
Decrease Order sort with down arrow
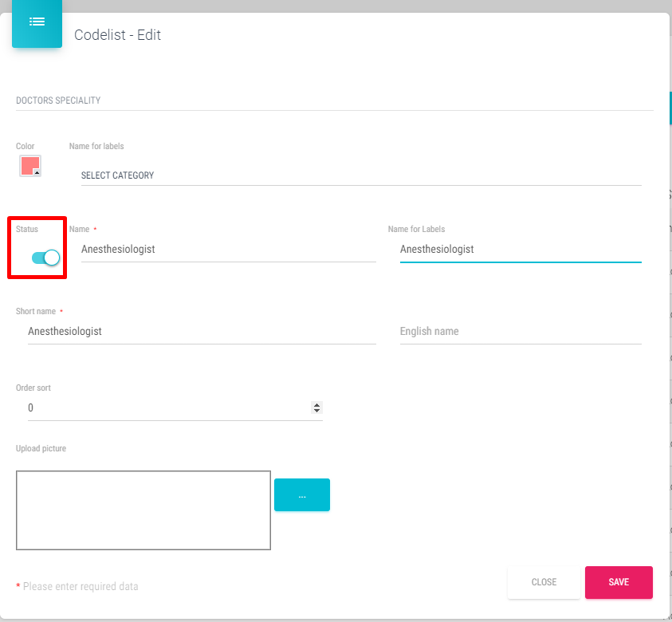(316, 411)
